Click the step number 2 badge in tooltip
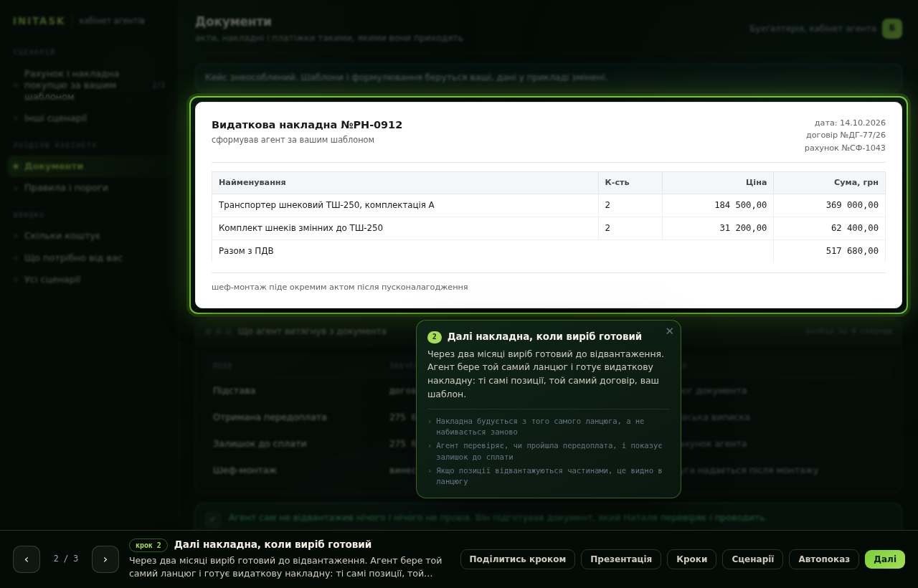Screen dimensions: 918x588 (435, 337)
